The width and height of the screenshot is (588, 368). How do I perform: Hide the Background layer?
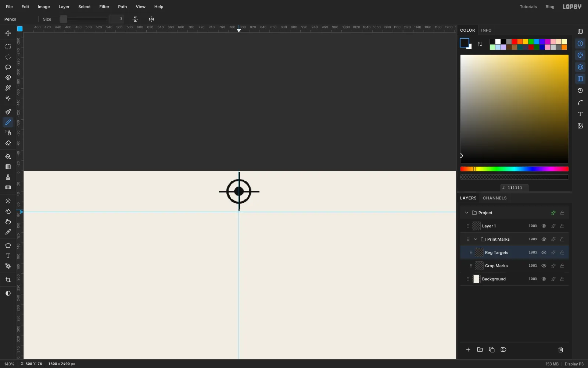(x=544, y=279)
